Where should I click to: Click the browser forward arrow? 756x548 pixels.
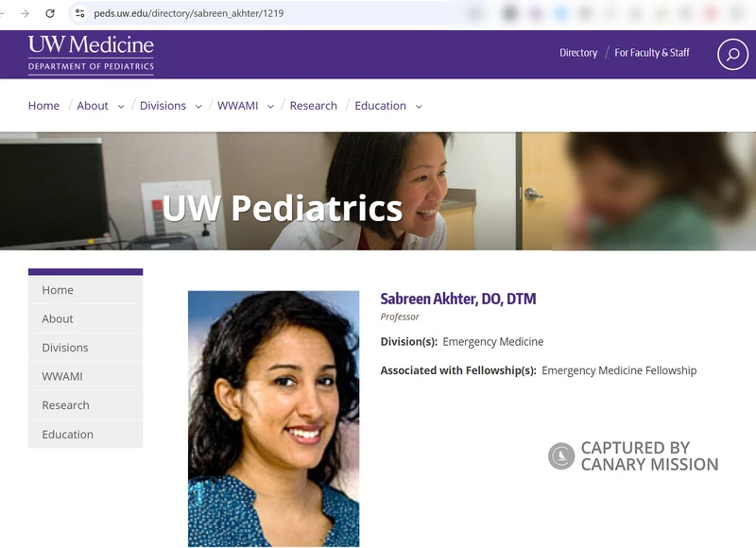[x=26, y=13]
